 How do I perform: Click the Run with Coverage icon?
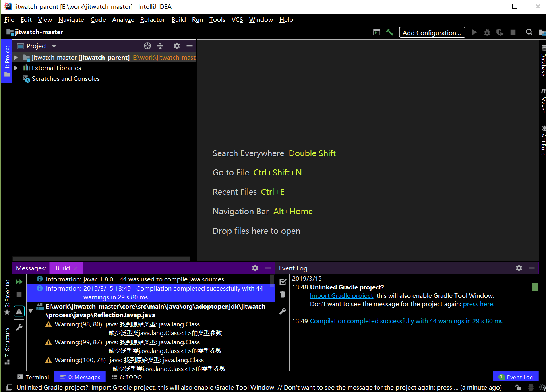click(x=500, y=32)
